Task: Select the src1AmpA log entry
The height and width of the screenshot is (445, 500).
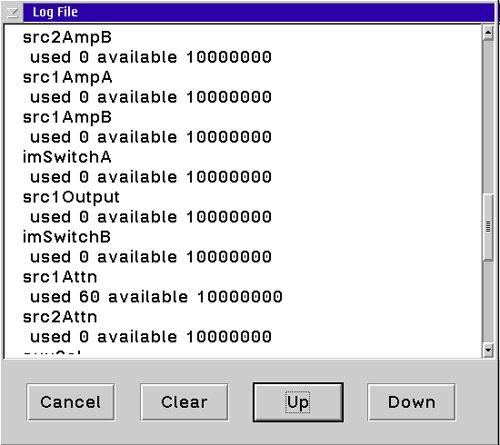Action: [67, 78]
